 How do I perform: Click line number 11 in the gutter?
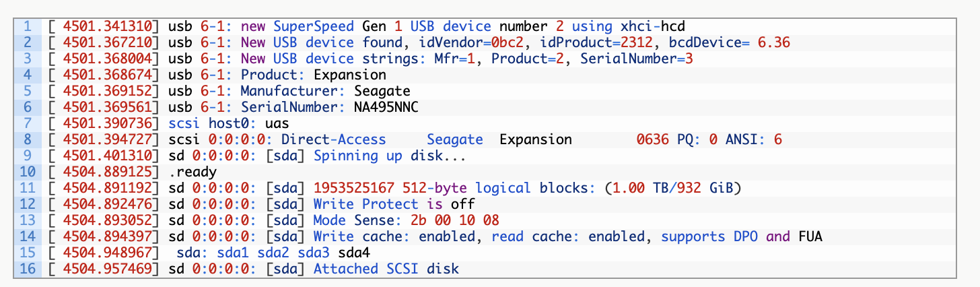[x=24, y=188]
